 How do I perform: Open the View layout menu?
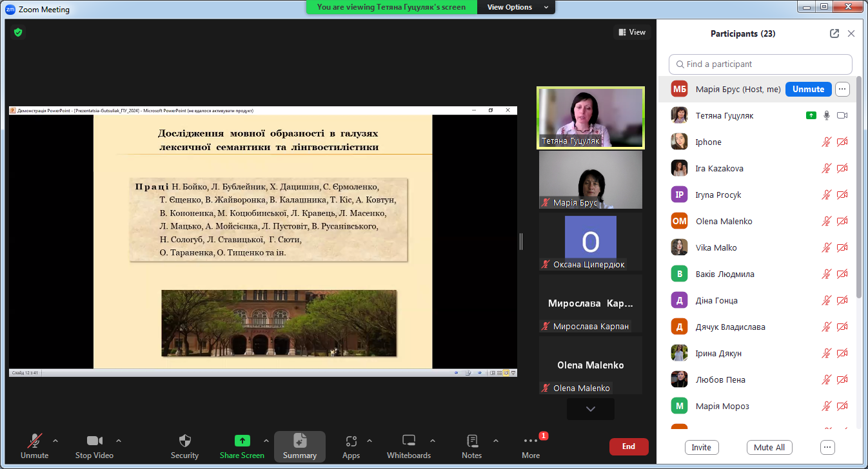pos(631,32)
